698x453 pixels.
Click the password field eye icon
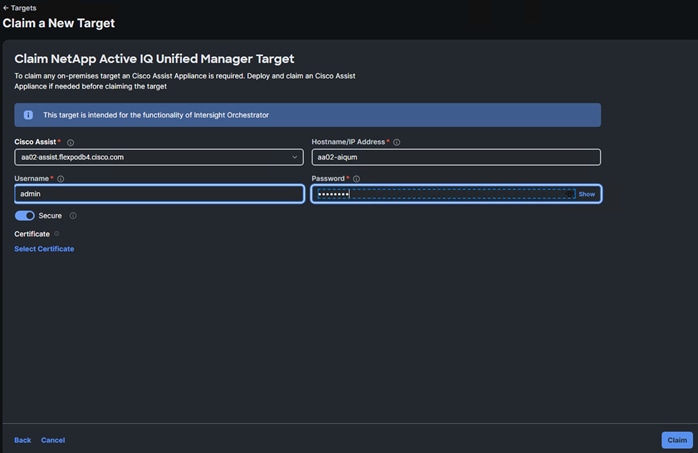(569, 194)
